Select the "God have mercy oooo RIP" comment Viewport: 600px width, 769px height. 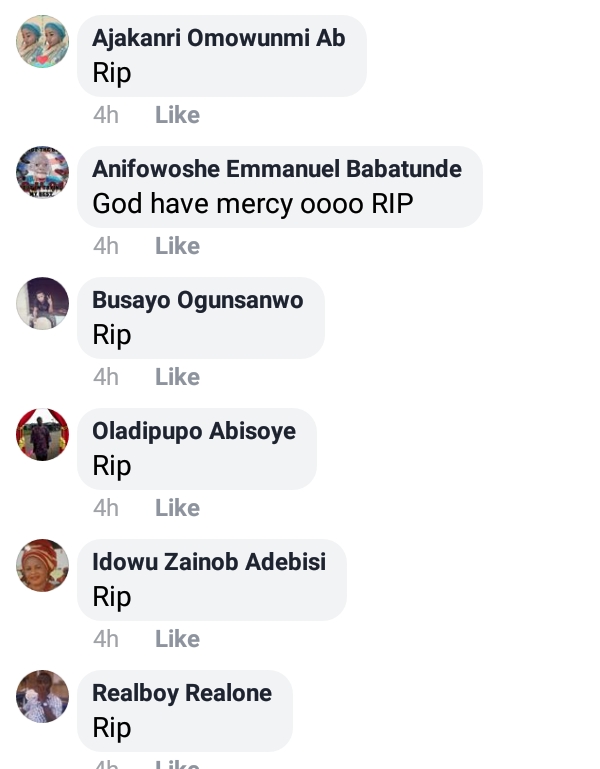252,203
